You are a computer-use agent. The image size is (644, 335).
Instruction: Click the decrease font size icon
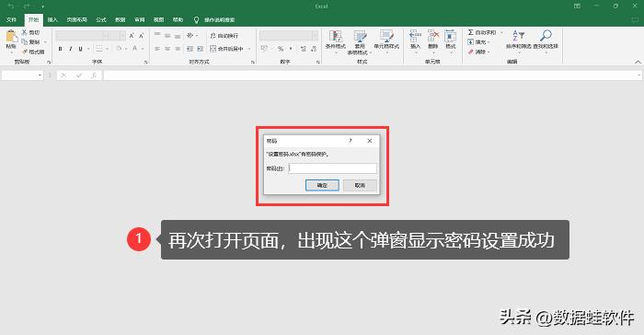pyautogui.click(x=142, y=36)
